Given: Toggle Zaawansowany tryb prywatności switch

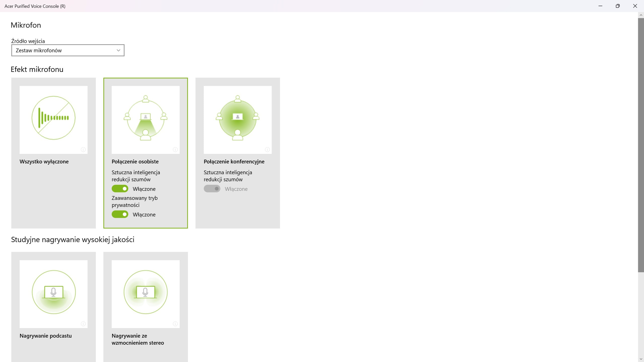Looking at the screenshot, I should (120, 214).
